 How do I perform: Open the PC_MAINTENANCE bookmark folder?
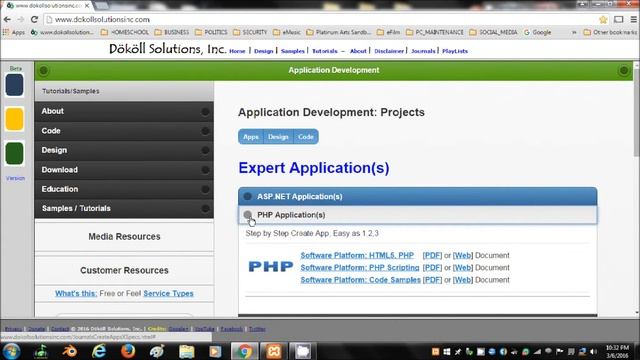pyautogui.click(x=435, y=32)
